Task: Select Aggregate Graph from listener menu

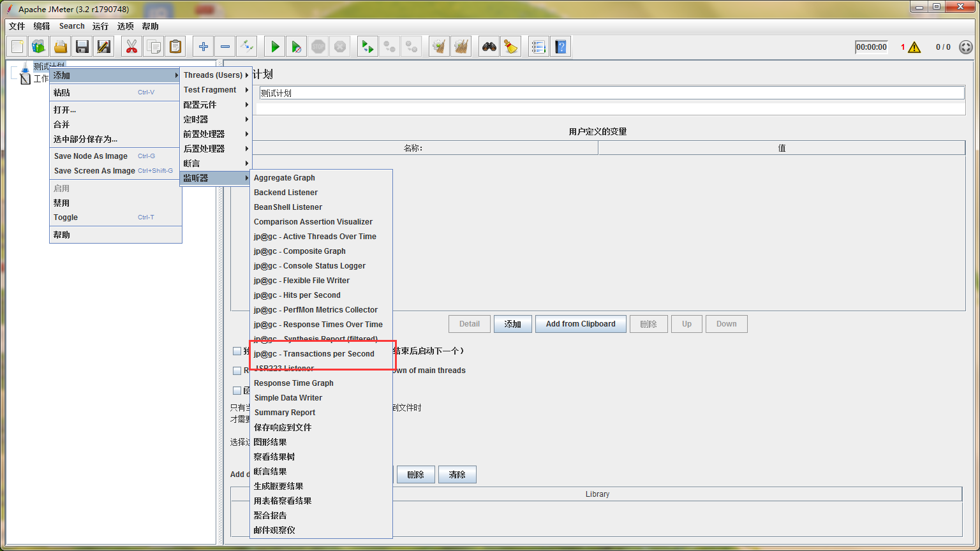Action: click(x=321, y=178)
